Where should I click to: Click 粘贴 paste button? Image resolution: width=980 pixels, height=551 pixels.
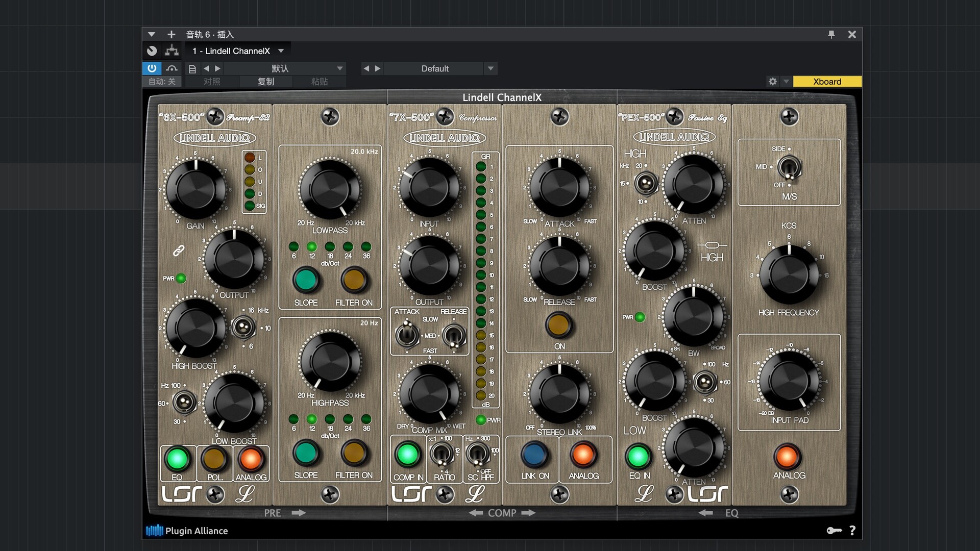[x=320, y=82]
